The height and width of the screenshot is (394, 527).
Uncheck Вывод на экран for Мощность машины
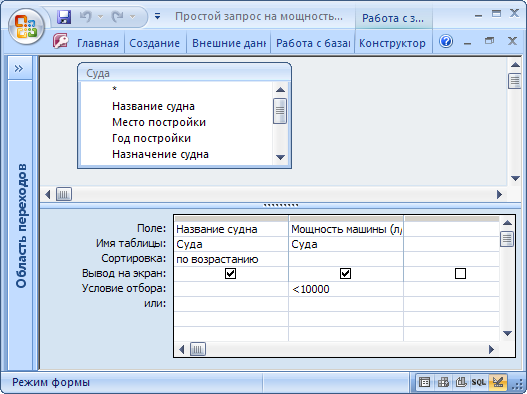point(346,274)
